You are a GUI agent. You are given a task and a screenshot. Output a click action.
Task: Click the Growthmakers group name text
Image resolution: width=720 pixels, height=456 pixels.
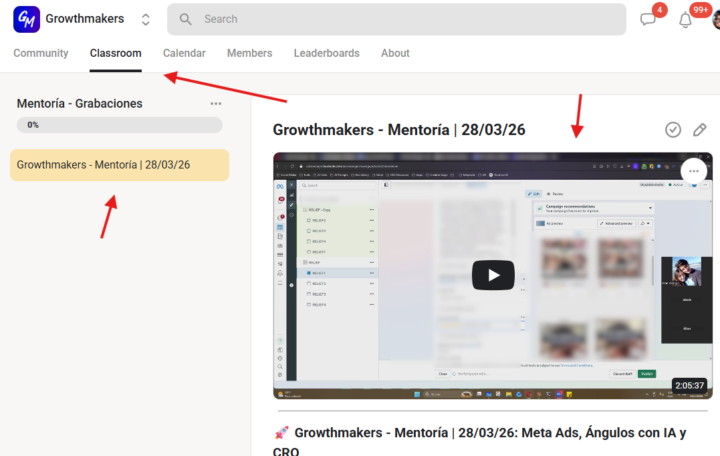[84, 19]
